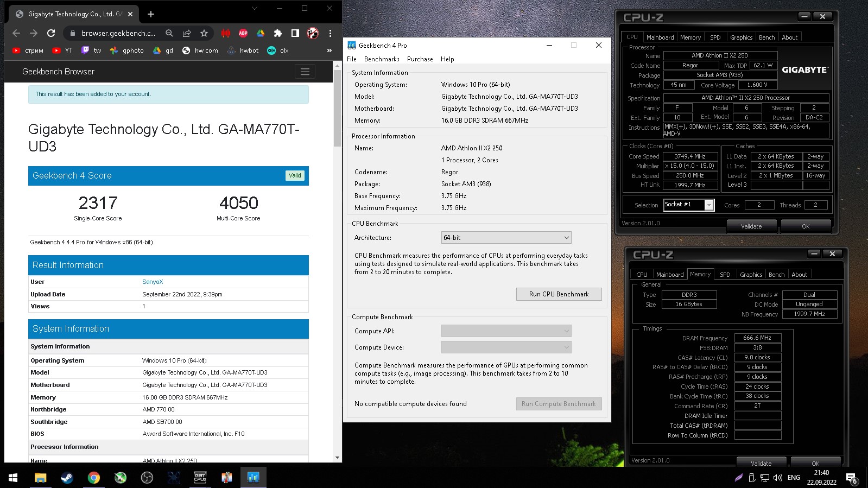Toggle the Geekbench Browser hamburger menu
Screen dimensions: 868x488
tap(305, 72)
